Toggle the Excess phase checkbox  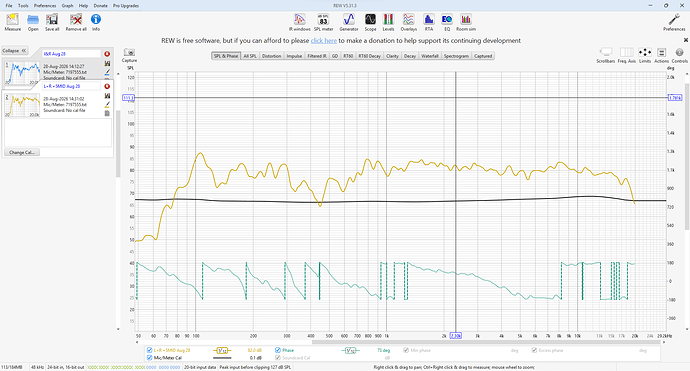534,350
